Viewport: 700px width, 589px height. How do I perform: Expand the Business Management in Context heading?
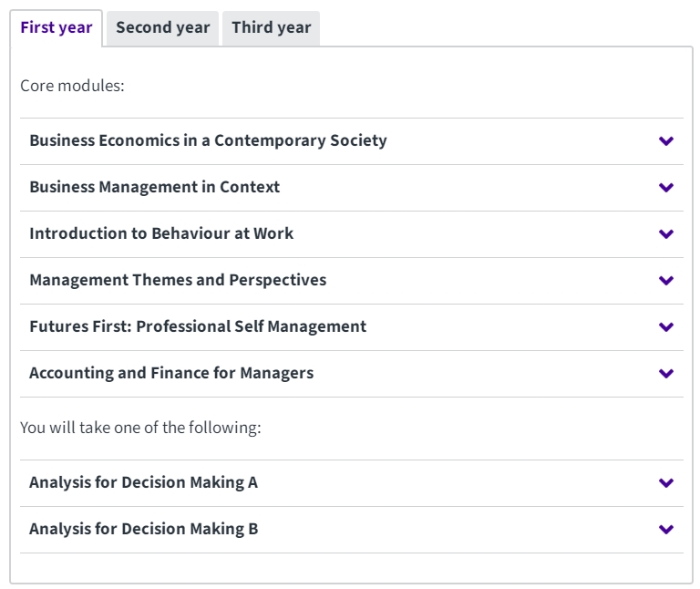click(x=154, y=187)
